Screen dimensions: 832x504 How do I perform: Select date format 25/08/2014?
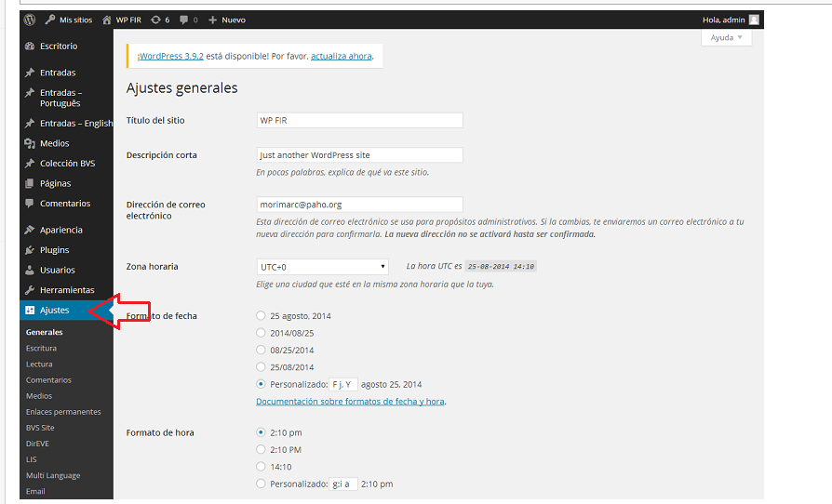(x=261, y=366)
